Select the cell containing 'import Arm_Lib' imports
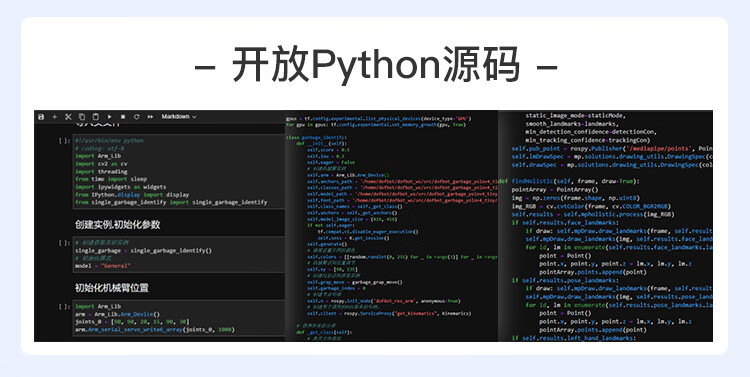The image size is (750, 377). point(178,171)
